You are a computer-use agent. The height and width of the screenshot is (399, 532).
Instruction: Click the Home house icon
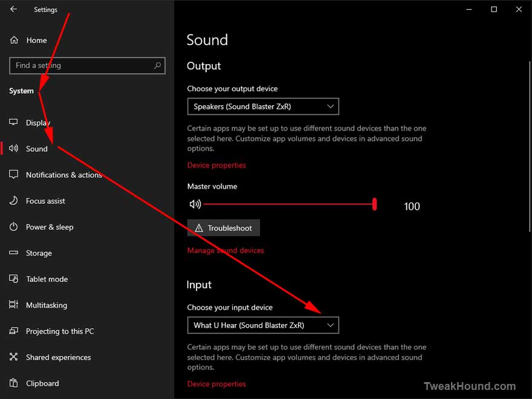[x=14, y=40]
